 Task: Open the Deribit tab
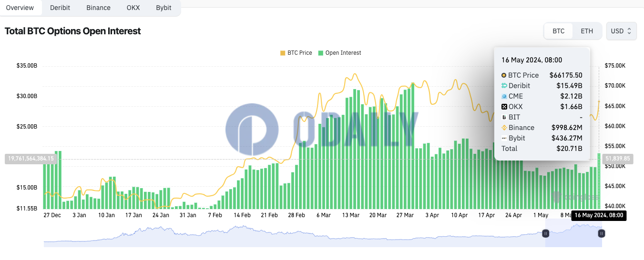pos(60,8)
